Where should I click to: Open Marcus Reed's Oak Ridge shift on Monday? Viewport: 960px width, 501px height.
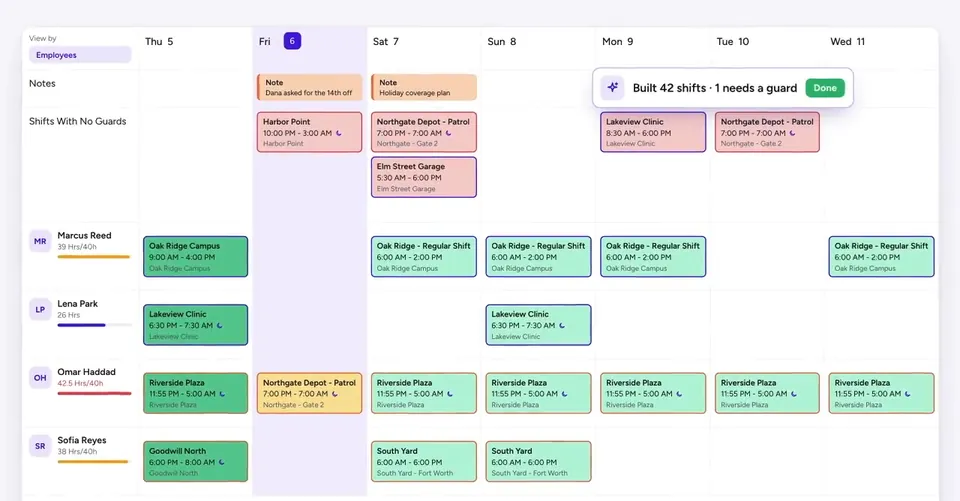coord(653,257)
